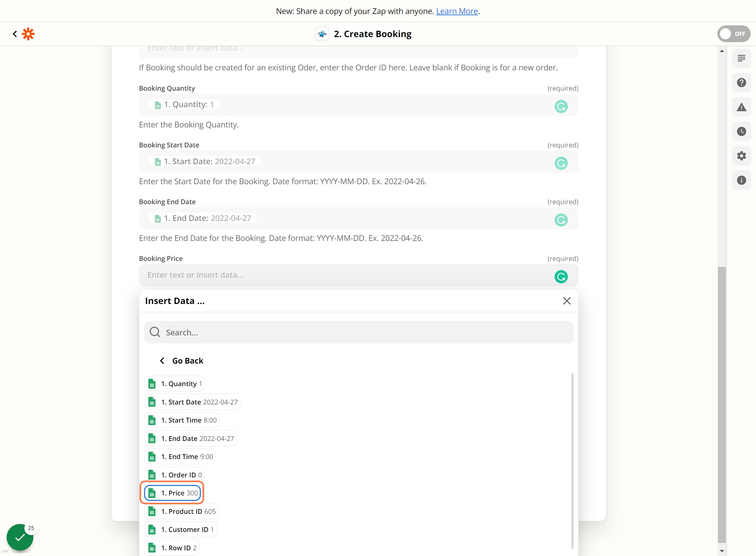Click Grammarly icon in Booking Quantity field
This screenshot has width=756, height=556.
[x=561, y=107]
